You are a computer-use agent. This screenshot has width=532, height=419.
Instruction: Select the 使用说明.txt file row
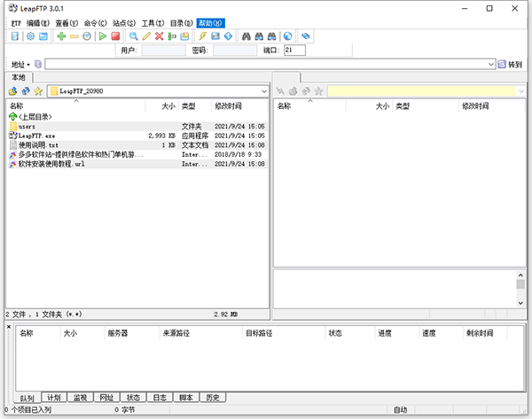(137, 145)
